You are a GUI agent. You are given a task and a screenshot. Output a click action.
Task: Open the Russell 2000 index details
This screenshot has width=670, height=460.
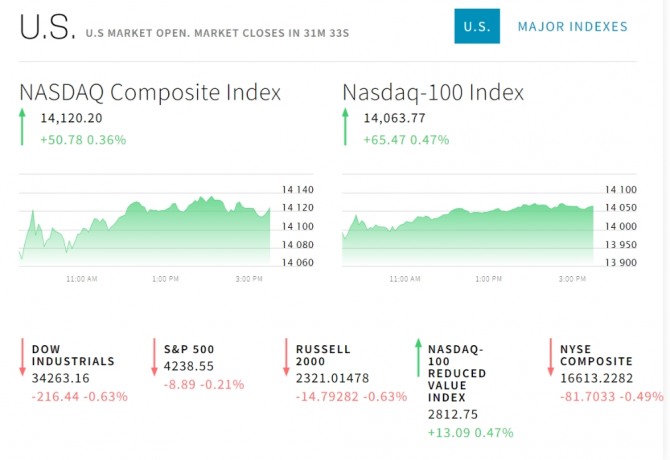click(x=323, y=355)
